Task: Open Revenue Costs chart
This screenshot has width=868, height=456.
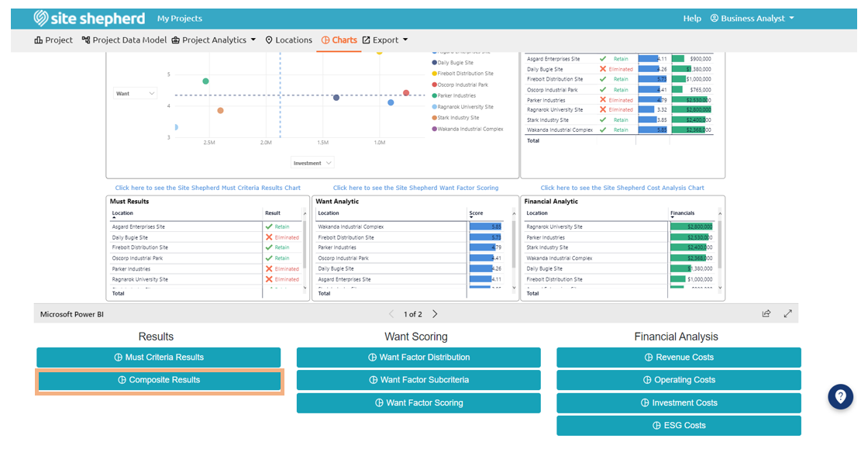Action: pyautogui.click(x=679, y=358)
